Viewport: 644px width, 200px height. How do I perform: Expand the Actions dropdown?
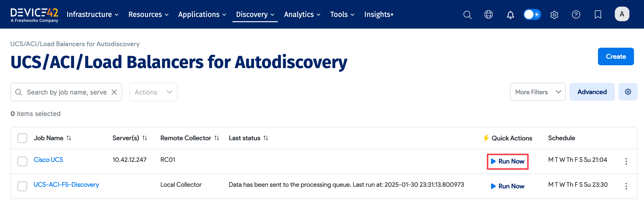[153, 92]
